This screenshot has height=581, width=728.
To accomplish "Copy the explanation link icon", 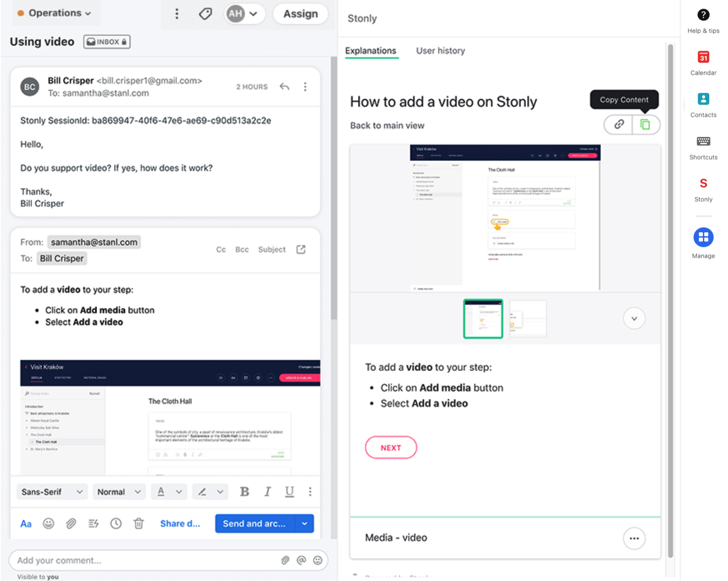I will (x=619, y=124).
